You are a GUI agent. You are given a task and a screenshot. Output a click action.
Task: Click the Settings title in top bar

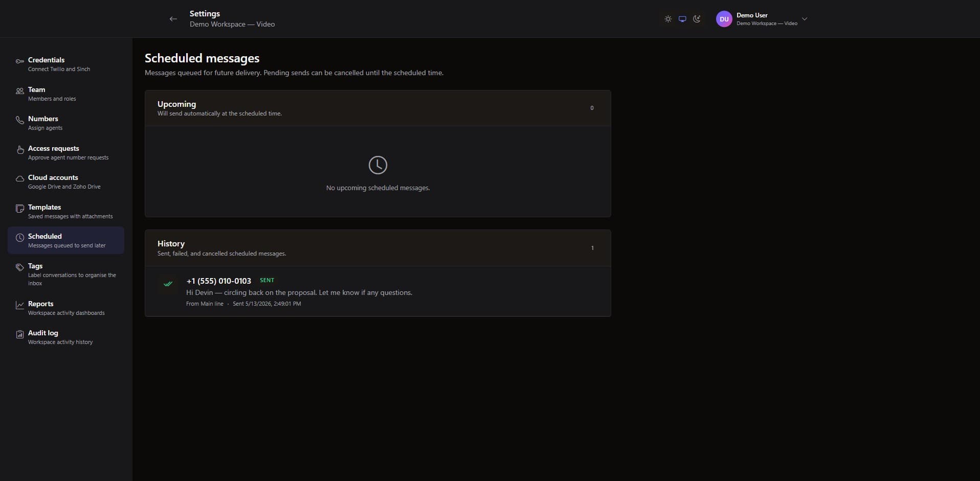point(205,14)
